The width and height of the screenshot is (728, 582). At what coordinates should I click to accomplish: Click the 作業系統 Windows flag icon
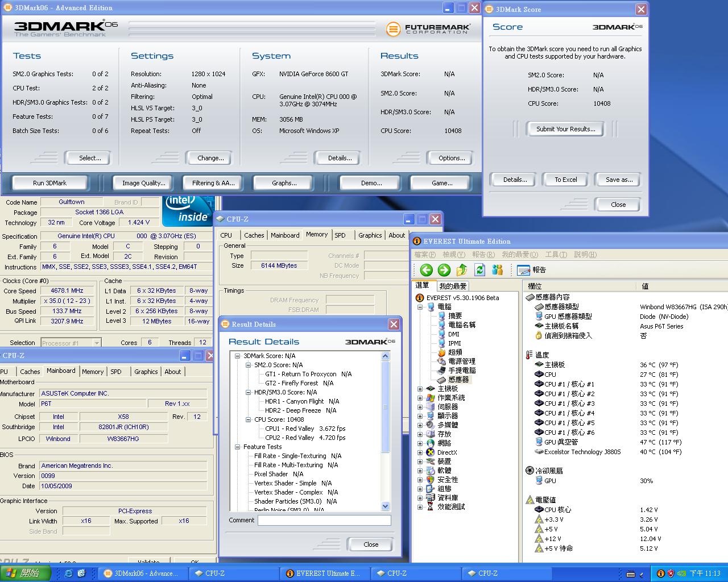coord(431,398)
